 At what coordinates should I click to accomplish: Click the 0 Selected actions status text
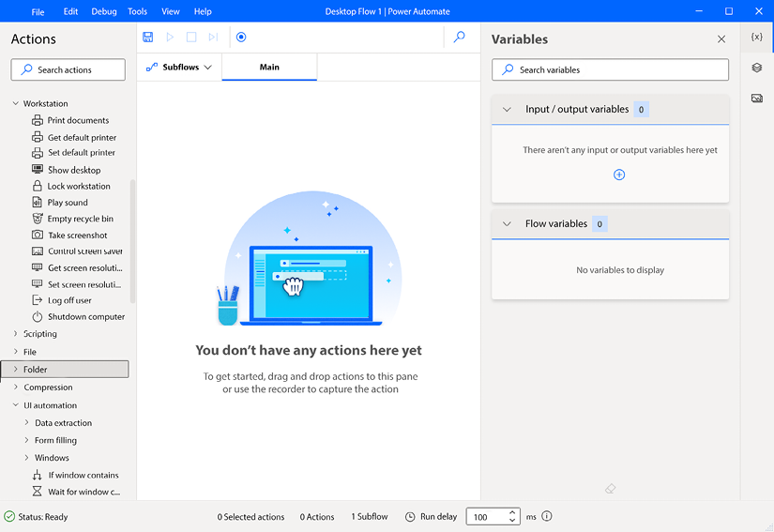click(250, 517)
